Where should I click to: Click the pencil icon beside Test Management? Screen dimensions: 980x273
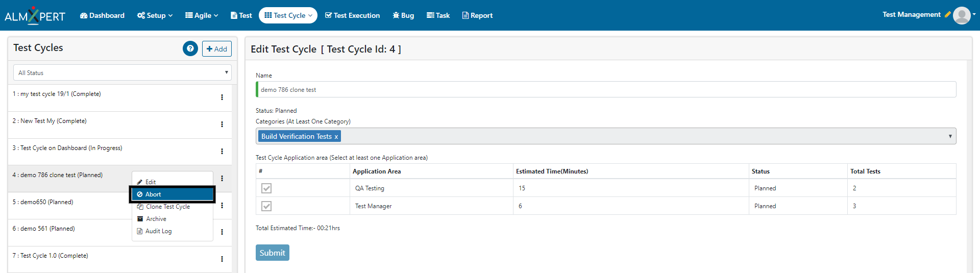947,14
